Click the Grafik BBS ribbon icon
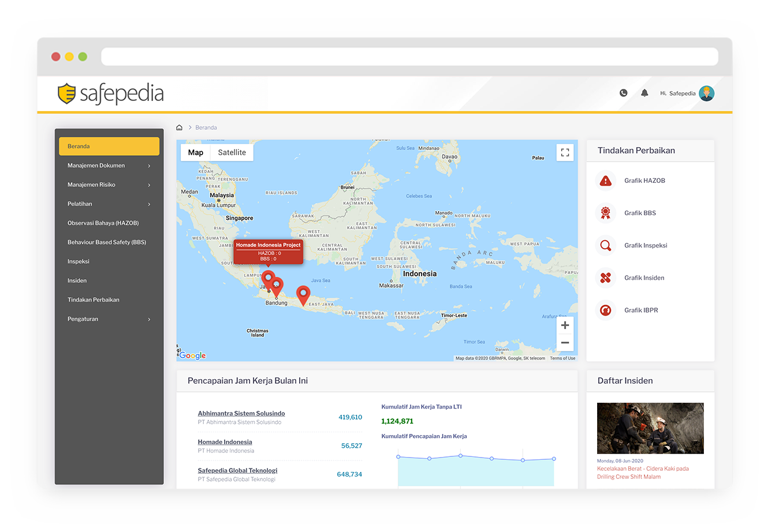This screenshot has width=779, height=532. [606, 213]
